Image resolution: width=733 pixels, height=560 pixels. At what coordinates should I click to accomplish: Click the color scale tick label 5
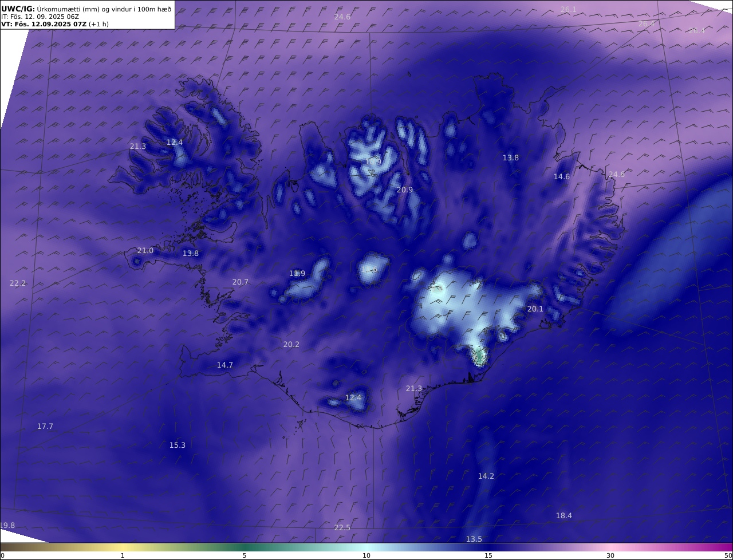pyautogui.click(x=245, y=555)
